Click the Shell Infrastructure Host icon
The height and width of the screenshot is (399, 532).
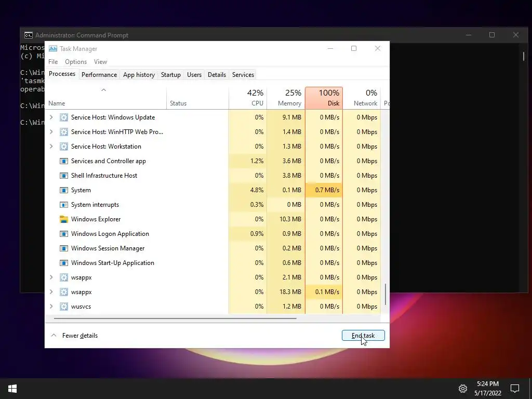[x=64, y=176]
